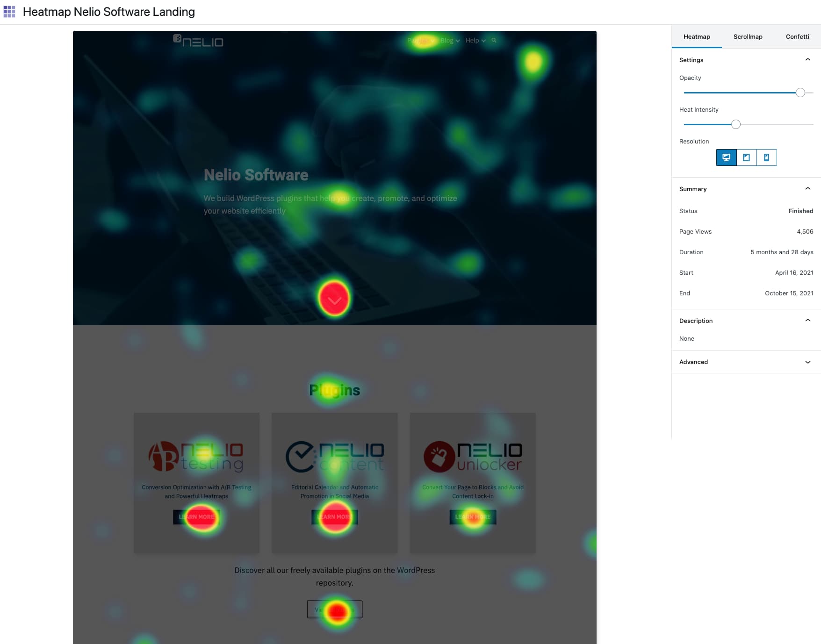Image resolution: width=821 pixels, height=644 pixels.
Task: Click the Nelio Software hero heading
Action: (256, 175)
